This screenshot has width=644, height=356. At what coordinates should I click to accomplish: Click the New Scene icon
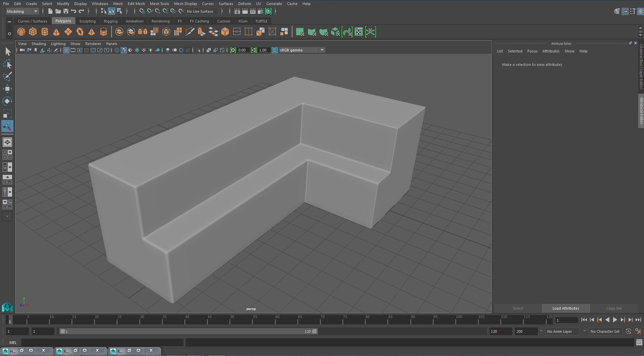[x=50, y=11]
